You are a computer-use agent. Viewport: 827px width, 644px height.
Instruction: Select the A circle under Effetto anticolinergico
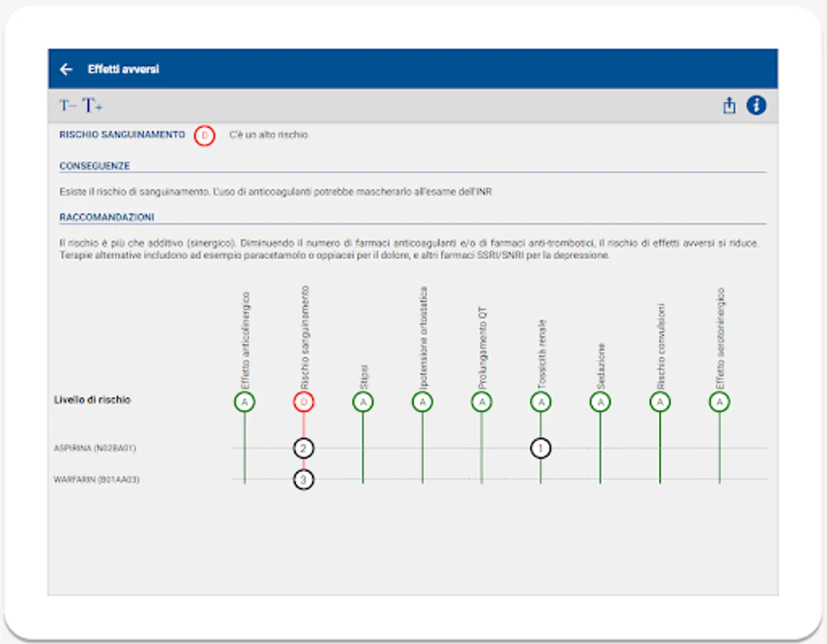pyautogui.click(x=244, y=402)
